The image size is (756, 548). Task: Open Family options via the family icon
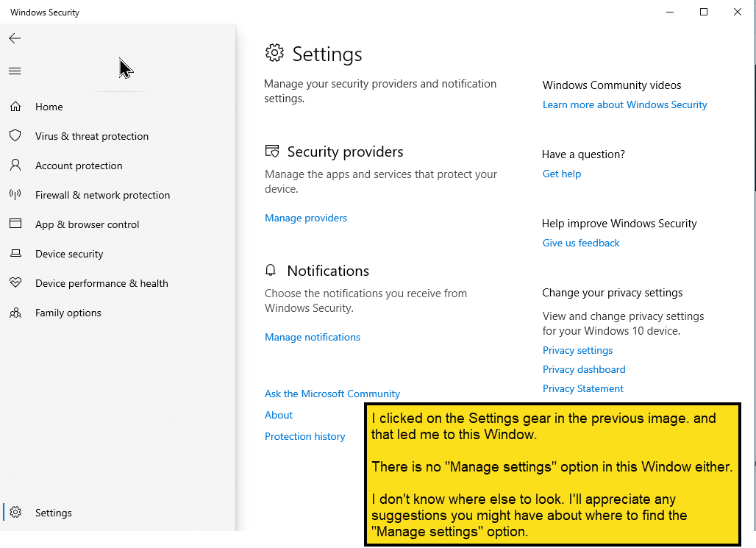coord(15,313)
